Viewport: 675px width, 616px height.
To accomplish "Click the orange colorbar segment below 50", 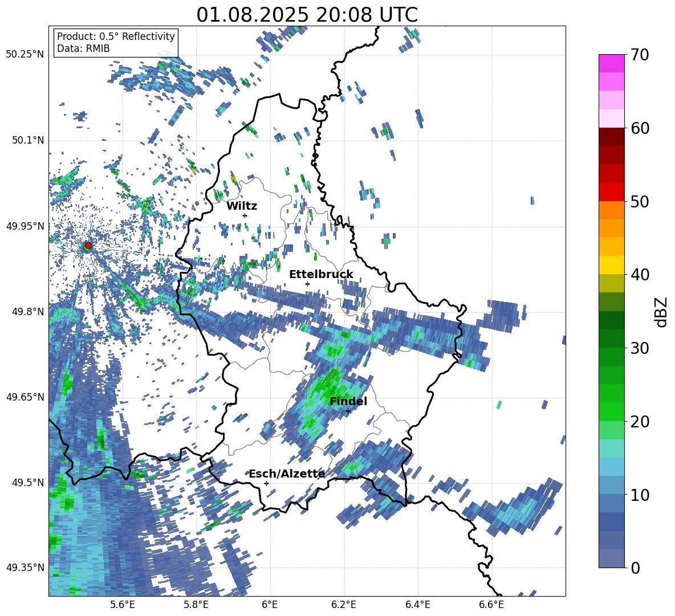I will 611,210.
